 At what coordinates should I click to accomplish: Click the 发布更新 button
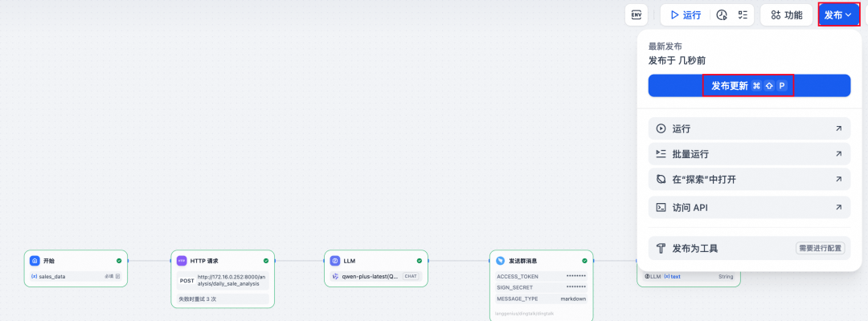click(749, 86)
